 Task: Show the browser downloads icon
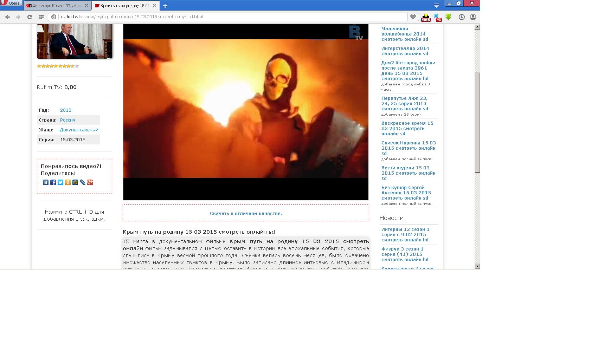(462, 17)
